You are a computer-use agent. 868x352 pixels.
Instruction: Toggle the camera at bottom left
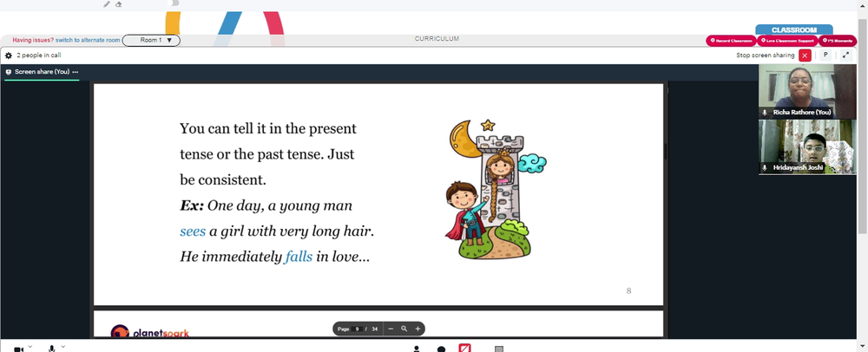pyautogui.click(x=19, y=349)
